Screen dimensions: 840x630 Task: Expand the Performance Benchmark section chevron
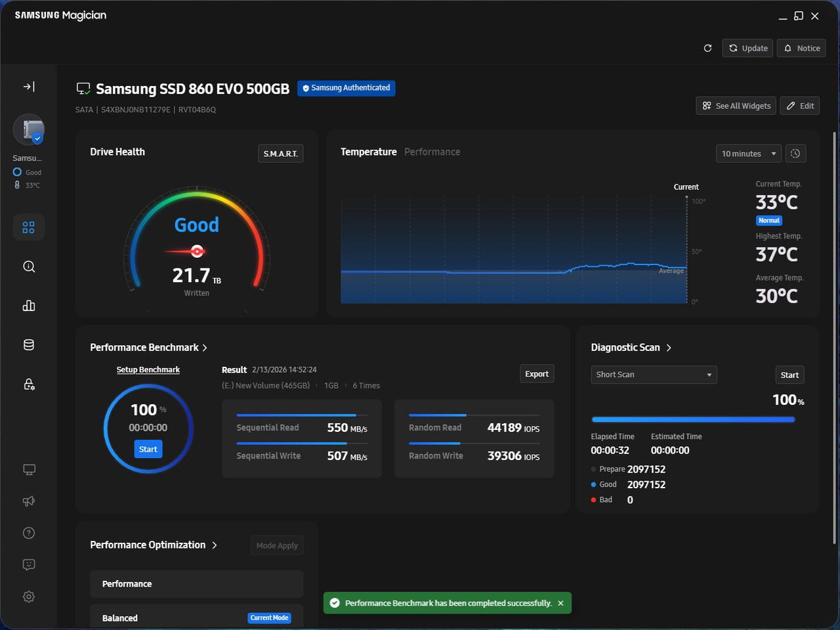[x=205, y=348]
